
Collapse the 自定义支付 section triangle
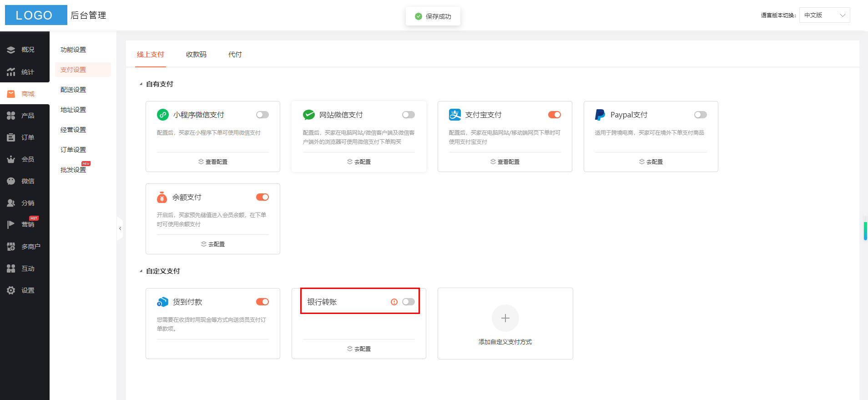pos(141,271)
